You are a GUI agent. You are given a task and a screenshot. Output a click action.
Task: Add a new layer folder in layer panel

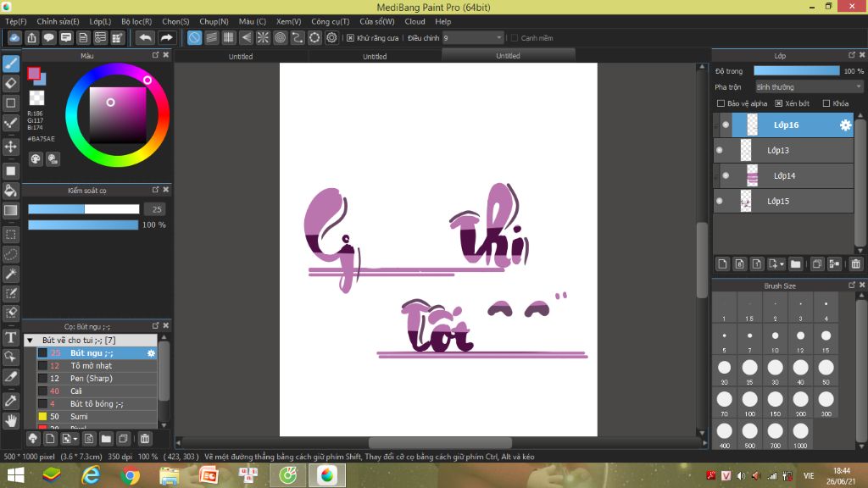tap(795, 264)
